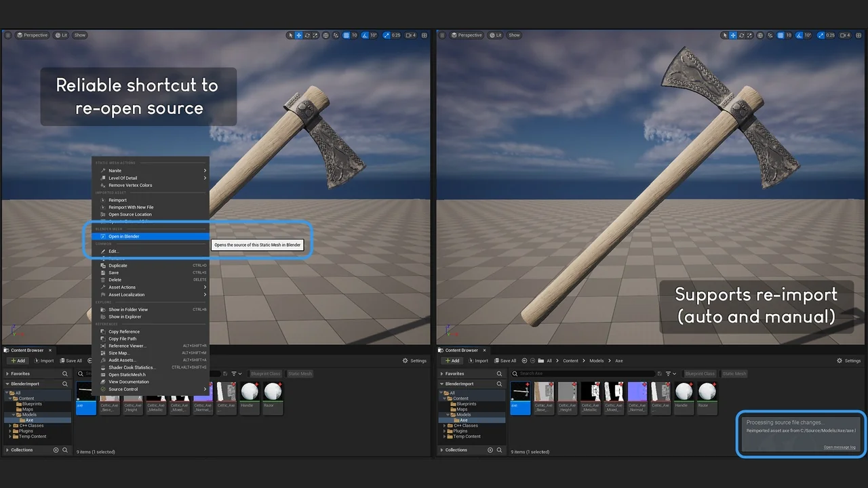Click viewport layout icon at right viewport's corner
Screen dimensions: 868x488
pyautogui.click(x=859, y=35)
